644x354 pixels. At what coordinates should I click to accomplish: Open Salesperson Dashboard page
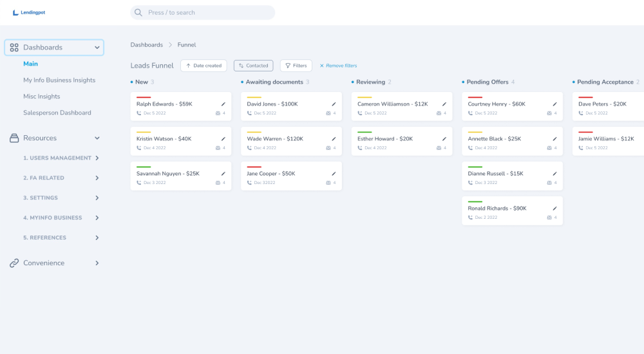[57, 113]
